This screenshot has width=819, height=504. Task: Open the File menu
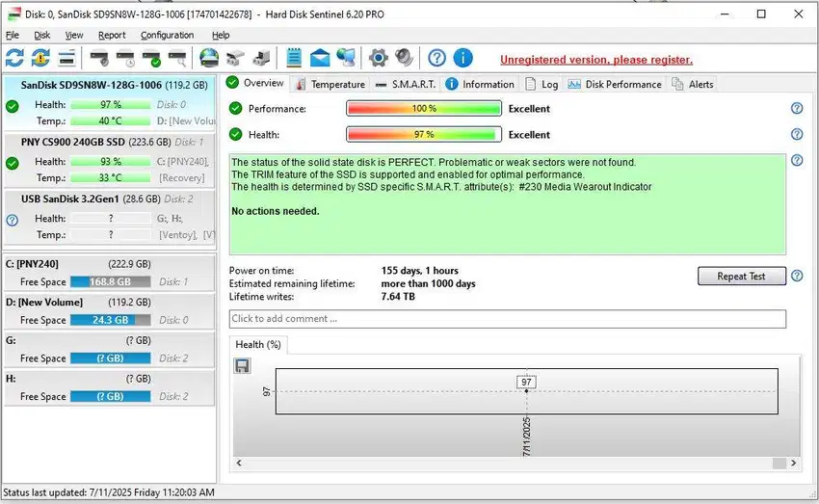point(12,35)
